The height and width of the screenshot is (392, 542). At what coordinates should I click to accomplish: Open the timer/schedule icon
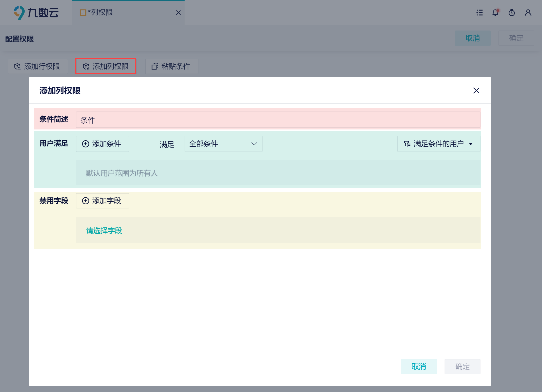click(x=512, y=13)
